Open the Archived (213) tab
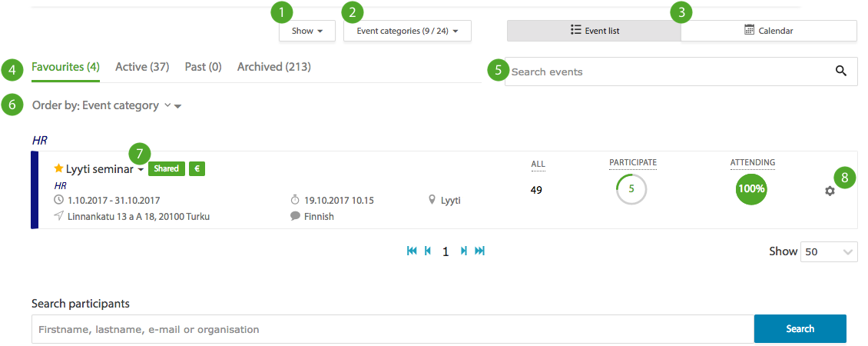The width and height of the screenshot is (868, 346). tap(274, 67)
